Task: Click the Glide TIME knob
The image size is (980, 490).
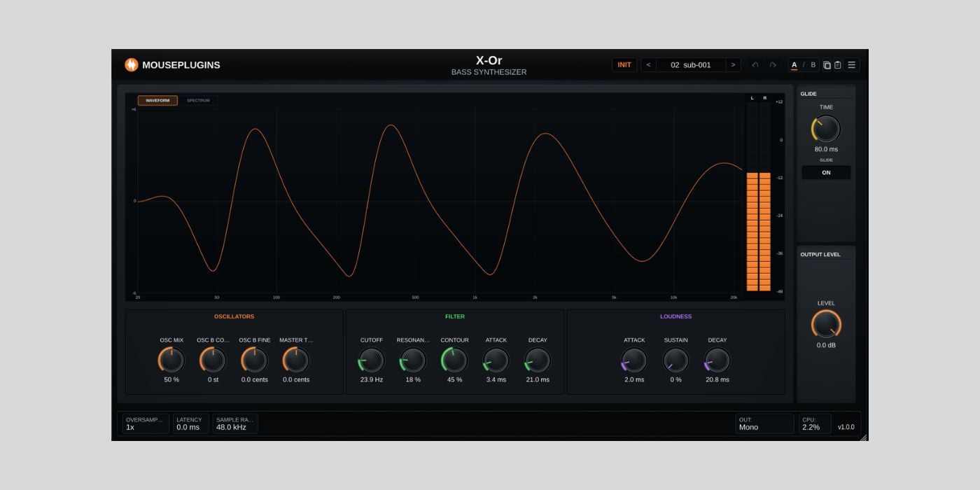Action: click(x=826, y=129)
